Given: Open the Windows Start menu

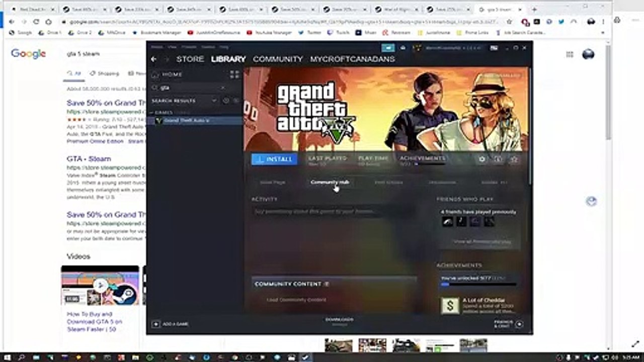Looking at the screenshot, I should [8, 357].
